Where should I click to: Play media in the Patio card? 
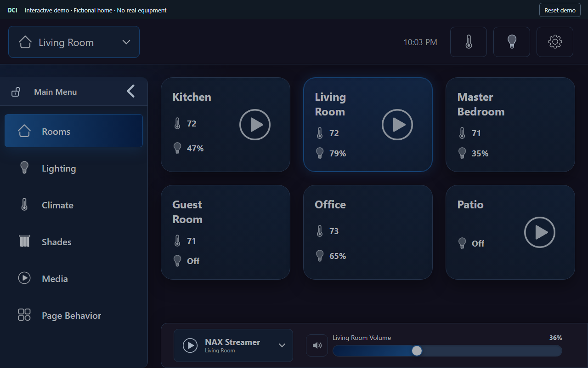540,232
